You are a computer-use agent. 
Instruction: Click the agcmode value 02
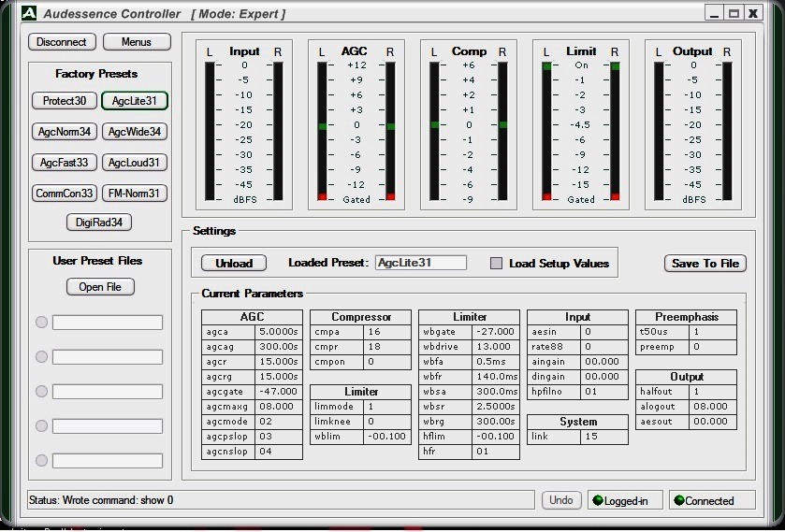tap(279, 422)
